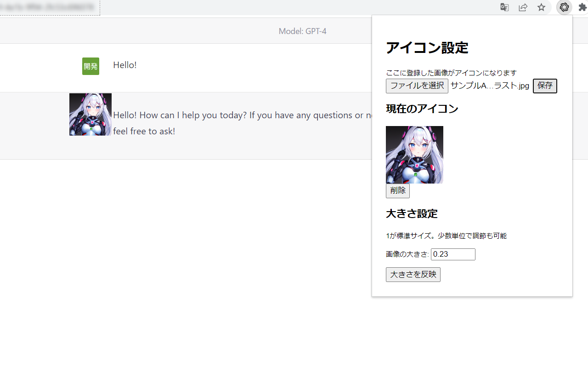Click the green 開発 user avatar

(90, 66)
